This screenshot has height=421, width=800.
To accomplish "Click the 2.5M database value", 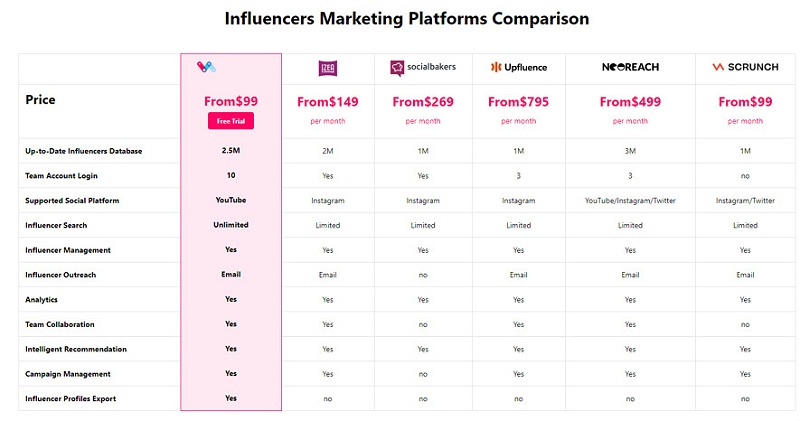I will coord(231,151).
